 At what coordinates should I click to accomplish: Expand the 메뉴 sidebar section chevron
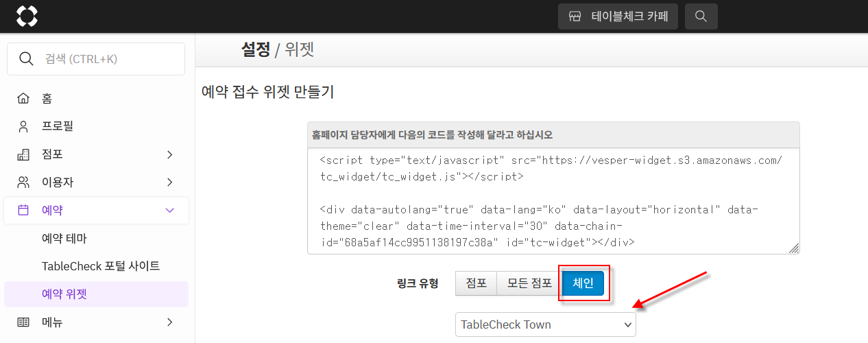[170, 322]
